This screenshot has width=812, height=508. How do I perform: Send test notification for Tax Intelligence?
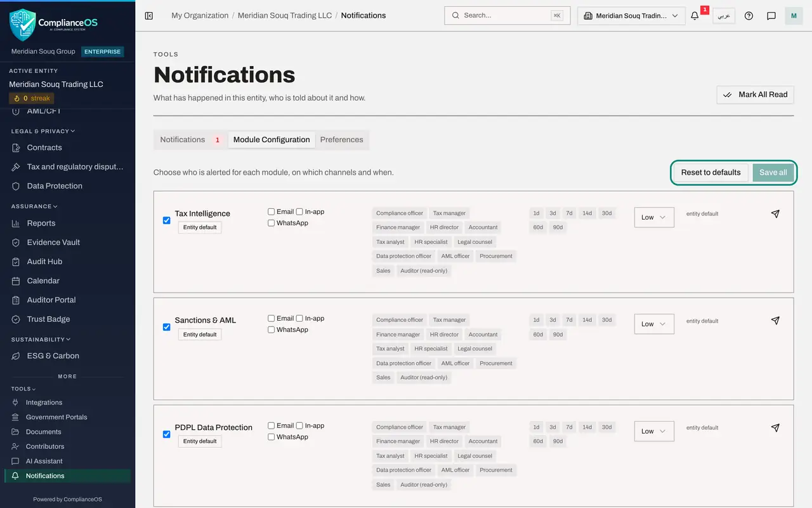click(775, 214)
